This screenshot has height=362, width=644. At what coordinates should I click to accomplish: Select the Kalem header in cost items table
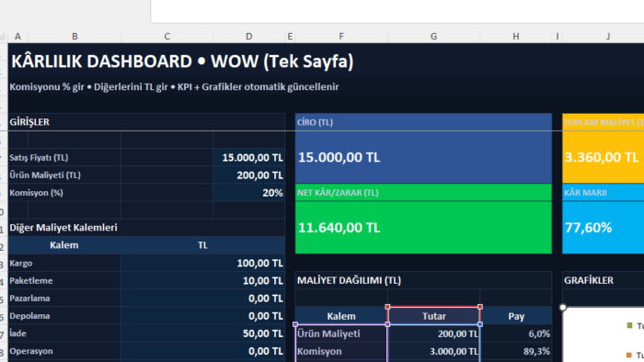point(64,245)
